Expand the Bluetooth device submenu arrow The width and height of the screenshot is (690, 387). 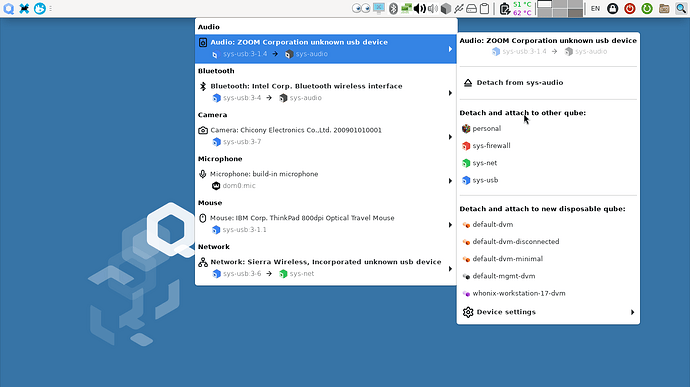click(450, 93)
